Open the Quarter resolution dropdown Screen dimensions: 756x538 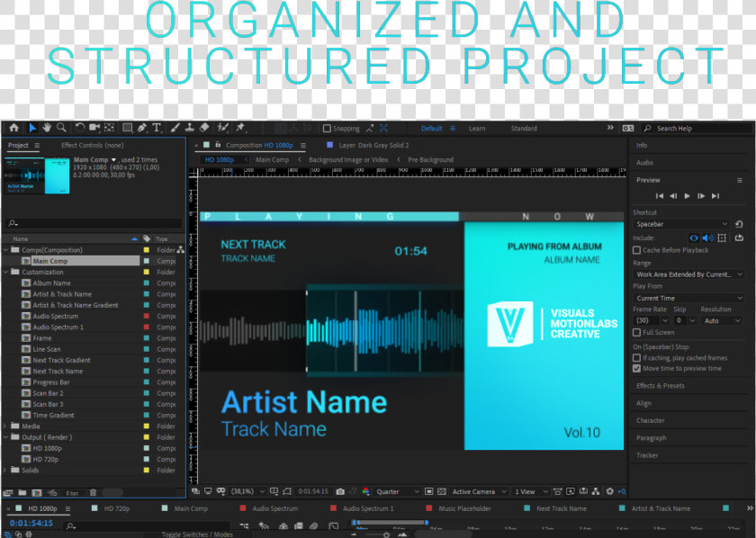pyautogui.click(x=397, y=492)
